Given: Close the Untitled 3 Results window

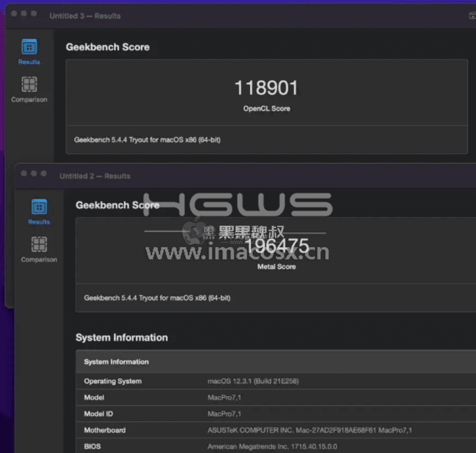Looking at the screenshot, I should tap(14, 13).
